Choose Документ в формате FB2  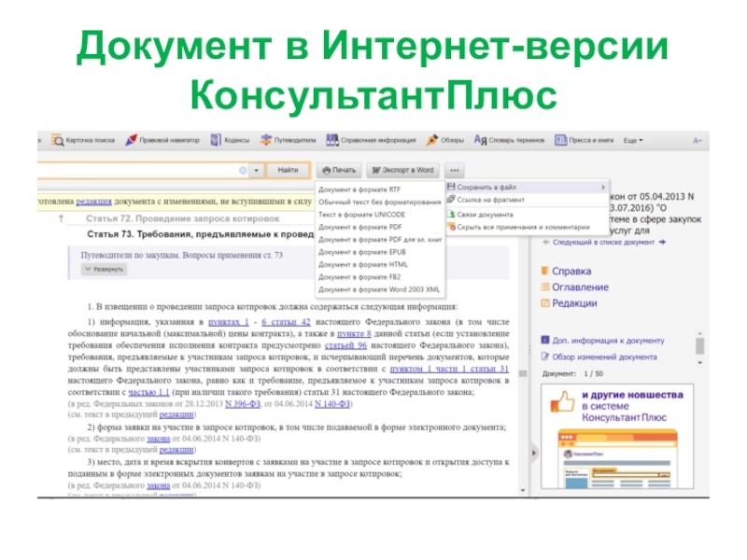pos(359,276)
